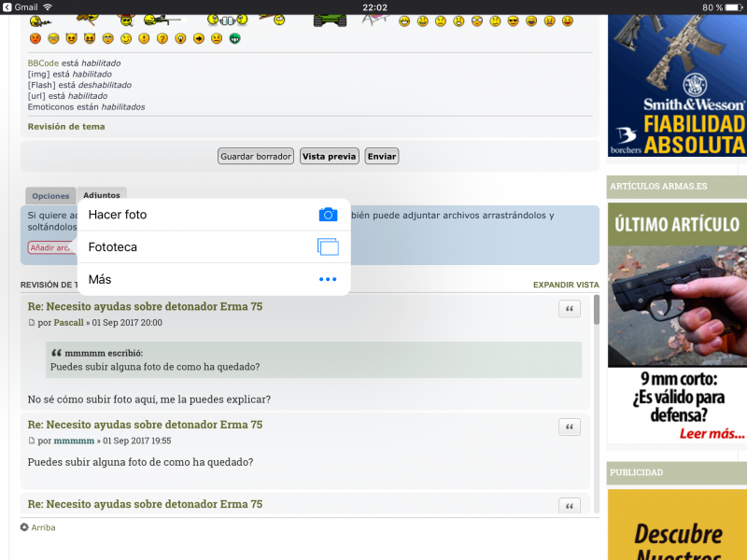Insert the angry red face emoticon
Viewport: 747px width, 560px height.
(x=35, y=38)
